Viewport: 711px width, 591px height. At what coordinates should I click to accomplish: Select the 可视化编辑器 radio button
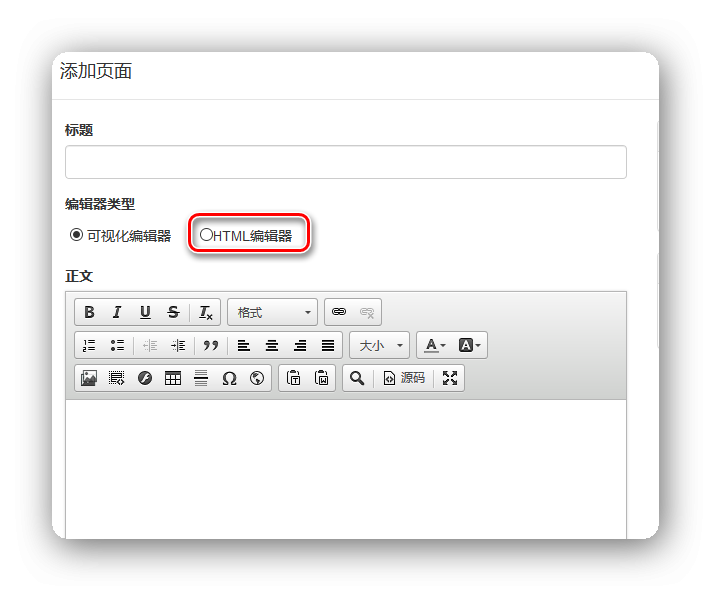click(x=76, y=236)
